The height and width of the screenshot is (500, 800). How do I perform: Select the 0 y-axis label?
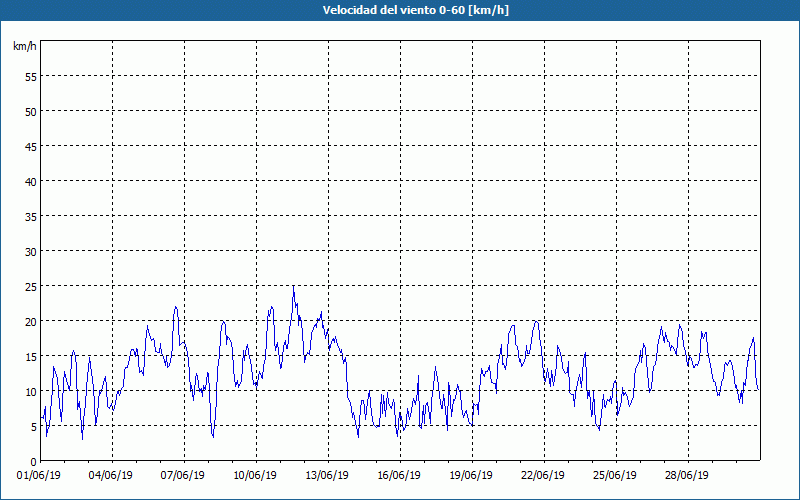[34, 462]
